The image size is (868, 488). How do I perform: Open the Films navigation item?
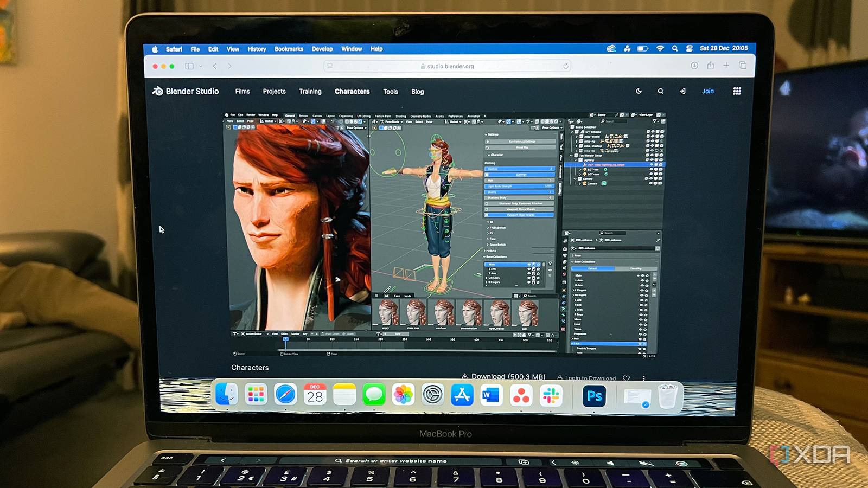coord(242,91)
